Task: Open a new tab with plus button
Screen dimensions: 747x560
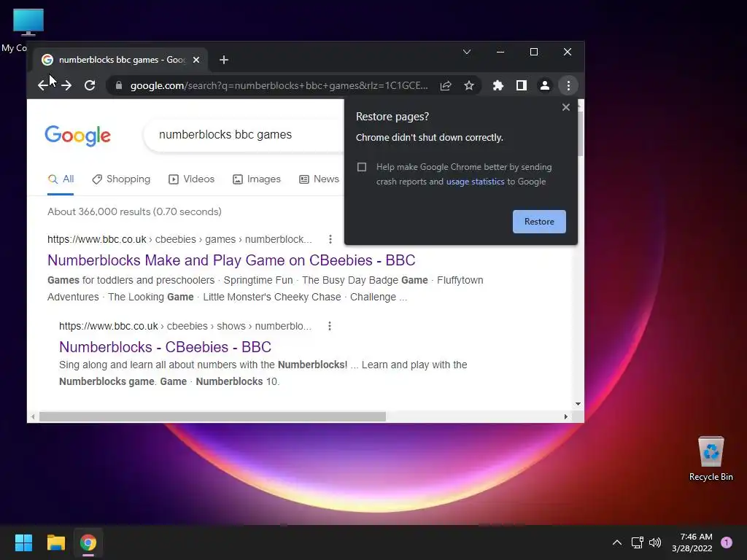Action: 224,60
